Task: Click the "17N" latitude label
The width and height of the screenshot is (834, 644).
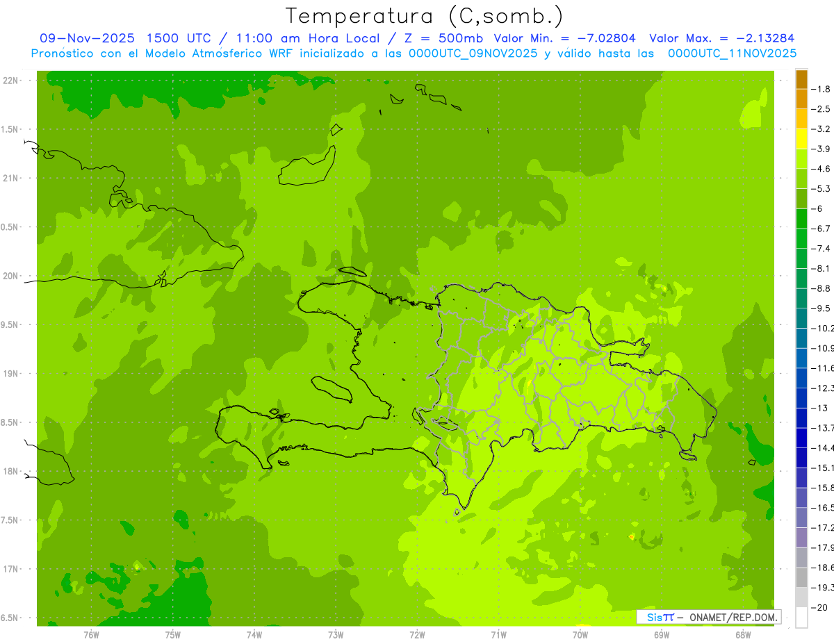Action: (12, 570)
